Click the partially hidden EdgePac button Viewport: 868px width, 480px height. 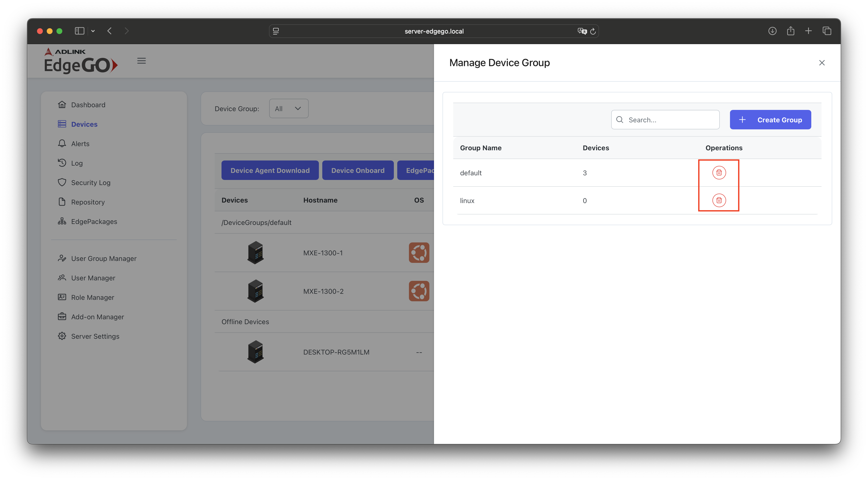tap(416, 170)
